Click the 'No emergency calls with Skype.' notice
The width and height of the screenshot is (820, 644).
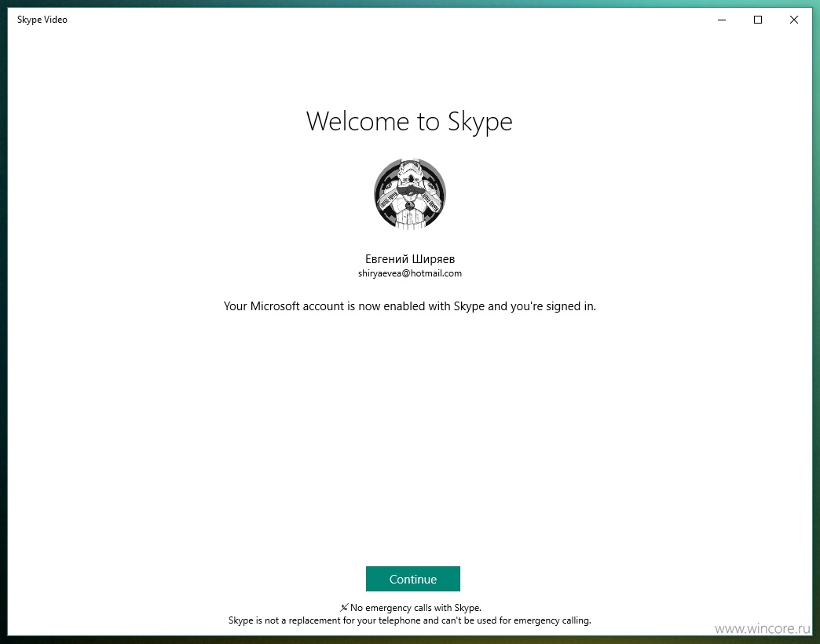(x=415, y=607)
